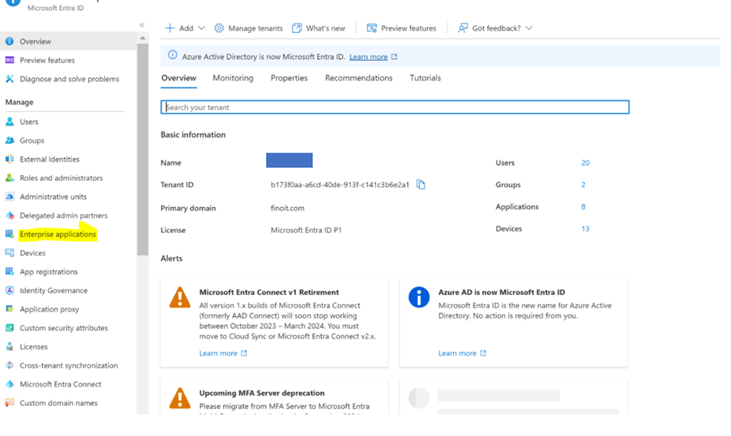731x436 pixels.
Task: Click the Application proxy icon
Action: [10, 310]
